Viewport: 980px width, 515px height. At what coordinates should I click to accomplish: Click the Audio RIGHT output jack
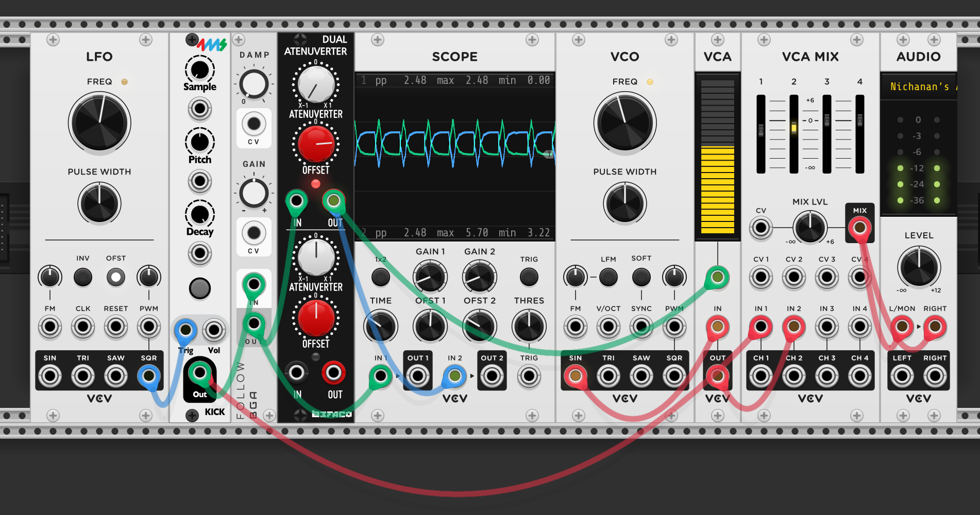point(935,376)
